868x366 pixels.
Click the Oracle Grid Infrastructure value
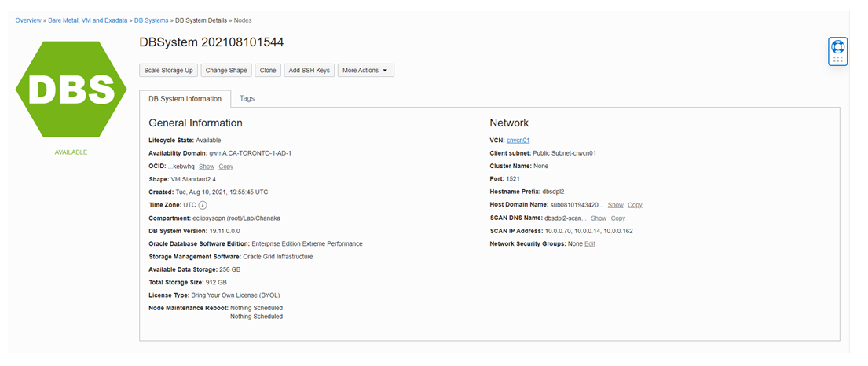278,257
